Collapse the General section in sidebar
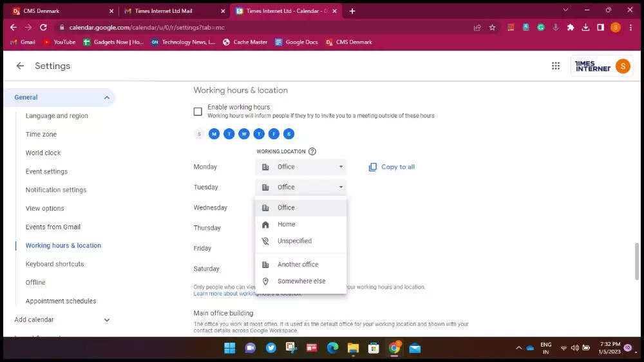 tap(107, 98)
